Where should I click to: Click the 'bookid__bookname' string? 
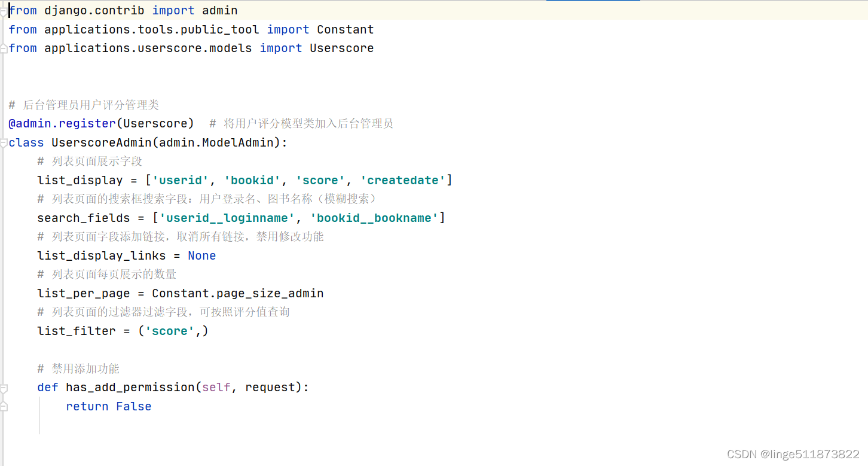click(x=374, y=218)
